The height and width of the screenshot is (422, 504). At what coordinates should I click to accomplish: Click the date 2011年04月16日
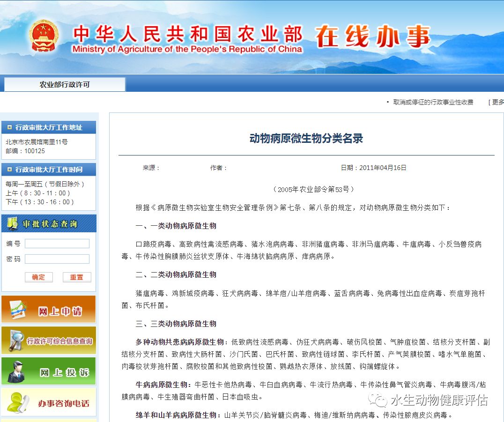pos(383,168)
